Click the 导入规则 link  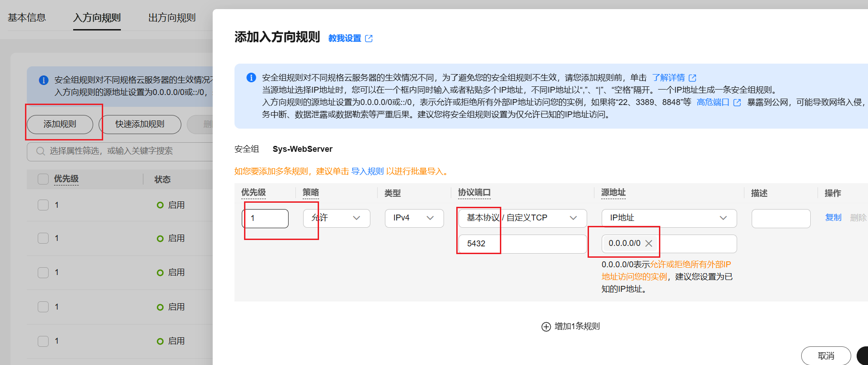[x=367, y=171]
